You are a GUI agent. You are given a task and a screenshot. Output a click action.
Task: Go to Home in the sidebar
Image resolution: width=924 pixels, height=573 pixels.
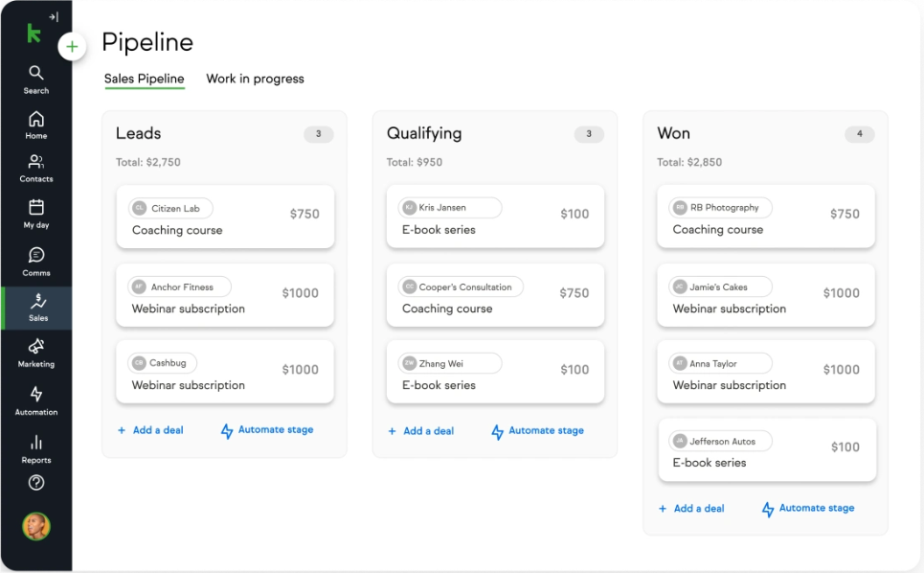(35, 125)
